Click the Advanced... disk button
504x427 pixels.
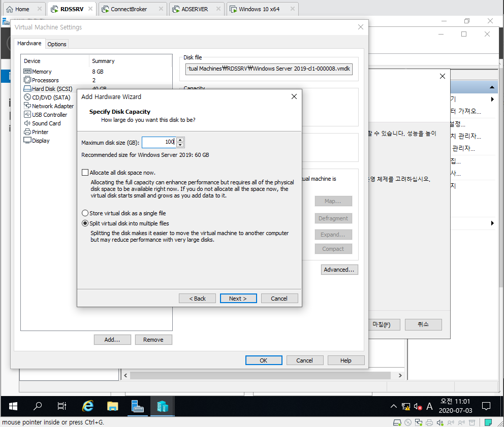[x=339, y=270]
